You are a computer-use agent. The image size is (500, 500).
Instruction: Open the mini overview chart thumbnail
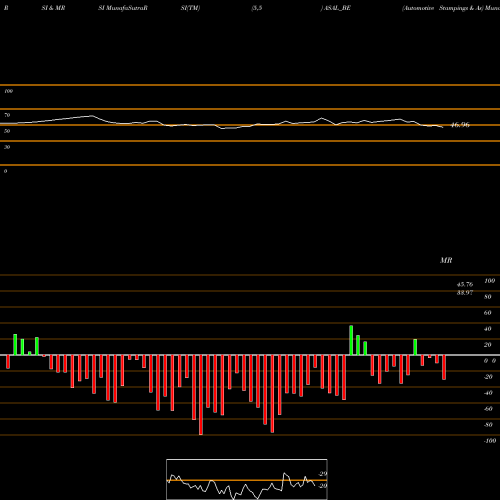(247, 479)
